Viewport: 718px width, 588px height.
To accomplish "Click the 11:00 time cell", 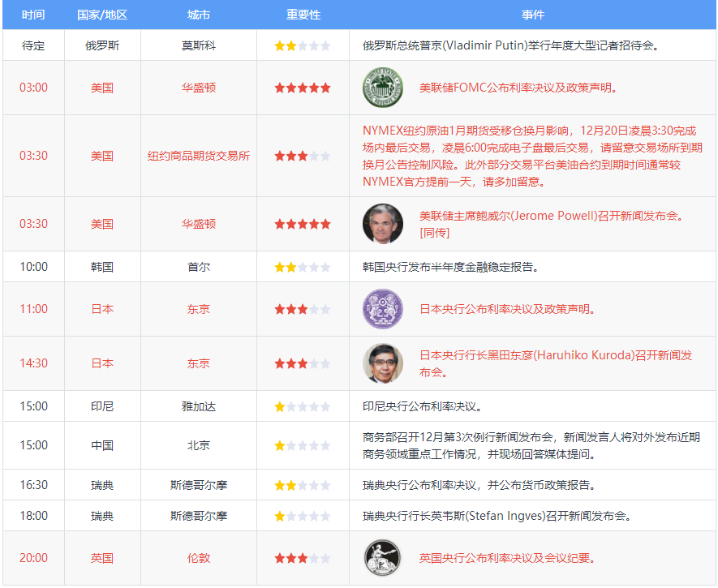I will [33, 309].
